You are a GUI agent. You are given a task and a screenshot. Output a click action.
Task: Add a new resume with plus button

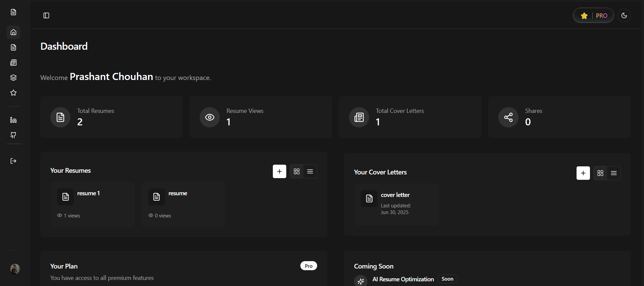(x=280, y=171)
